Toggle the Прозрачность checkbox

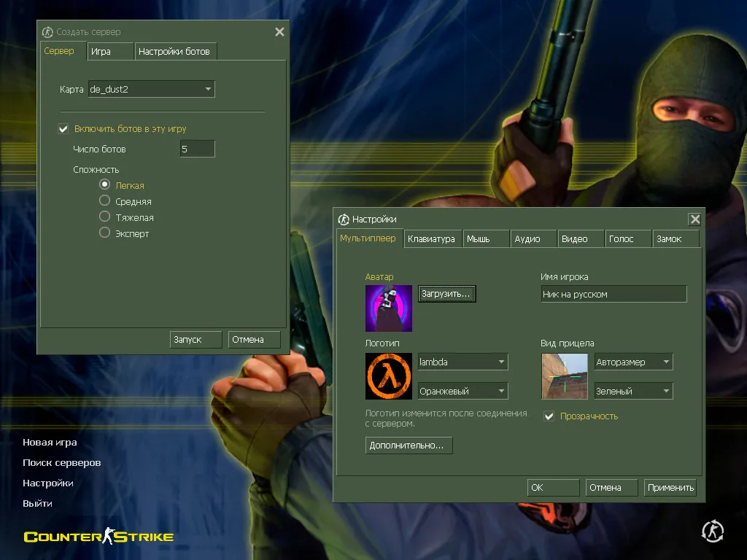click(x=549, y=416)
